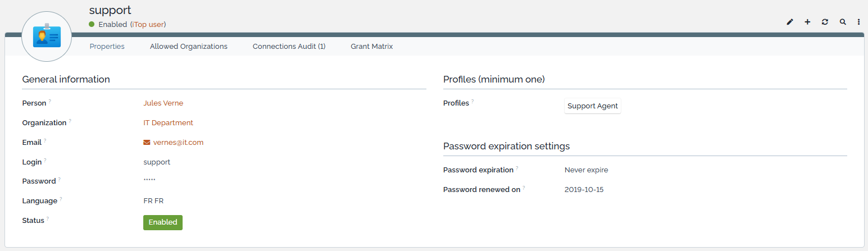Click the envelope icon beside the email

147,143
